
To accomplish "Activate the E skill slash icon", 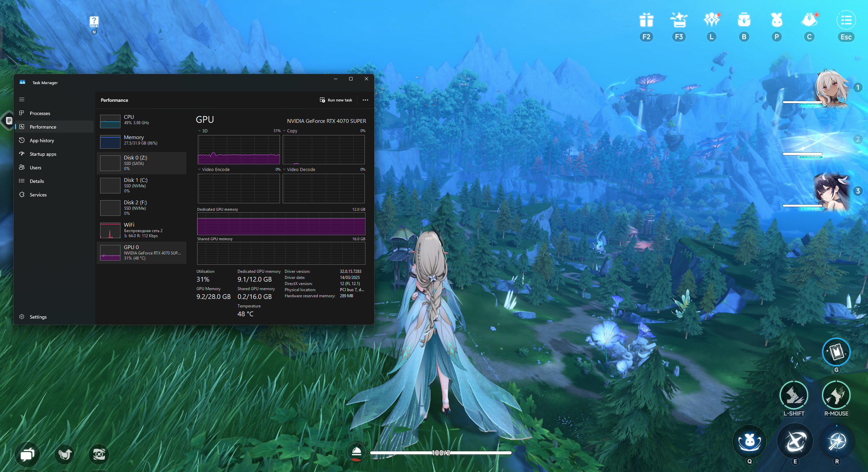I will [795, 441].
